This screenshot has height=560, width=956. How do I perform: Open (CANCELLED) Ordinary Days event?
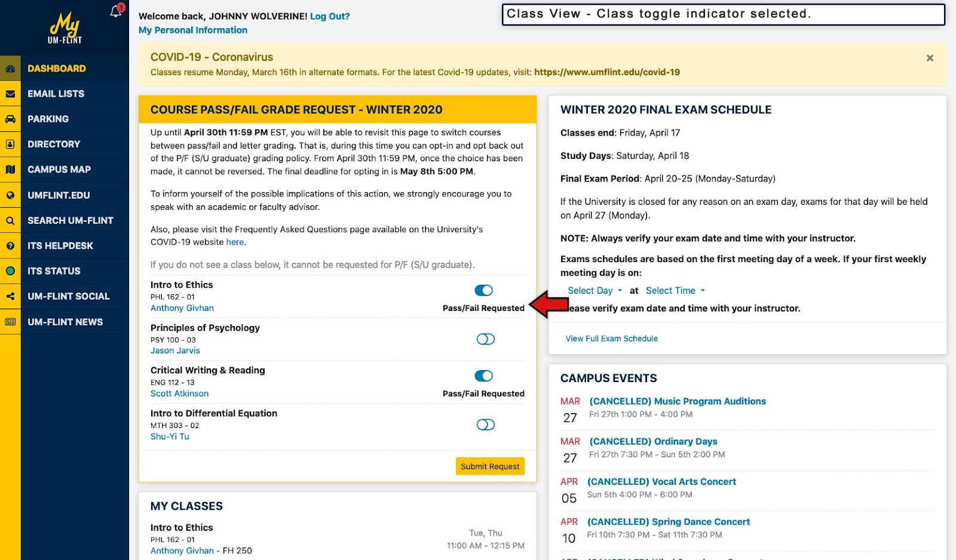pos(653,441)
